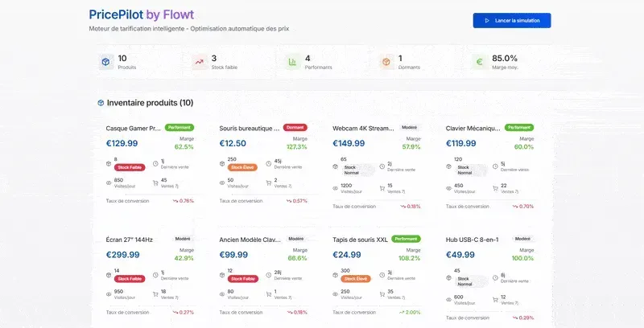644x328 pixels.
Task: Click the Marge moy. euro icon
Action: click(480, 62)
